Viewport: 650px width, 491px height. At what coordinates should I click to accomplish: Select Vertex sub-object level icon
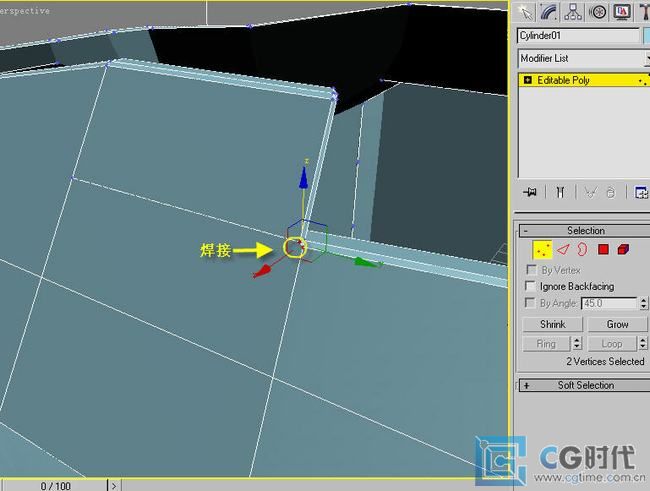(x=542, y=250)
